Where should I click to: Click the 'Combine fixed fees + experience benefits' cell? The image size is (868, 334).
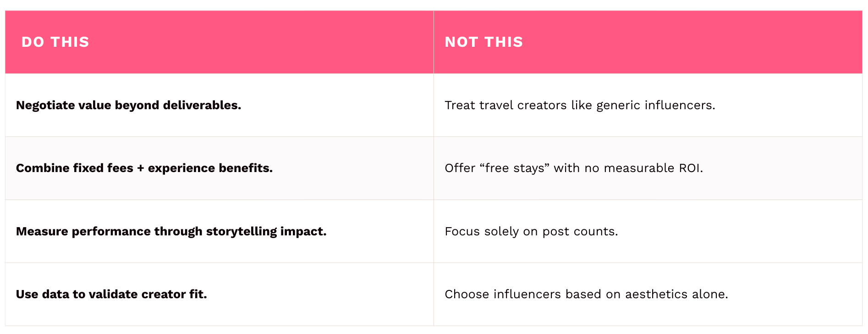coord(144,168)
